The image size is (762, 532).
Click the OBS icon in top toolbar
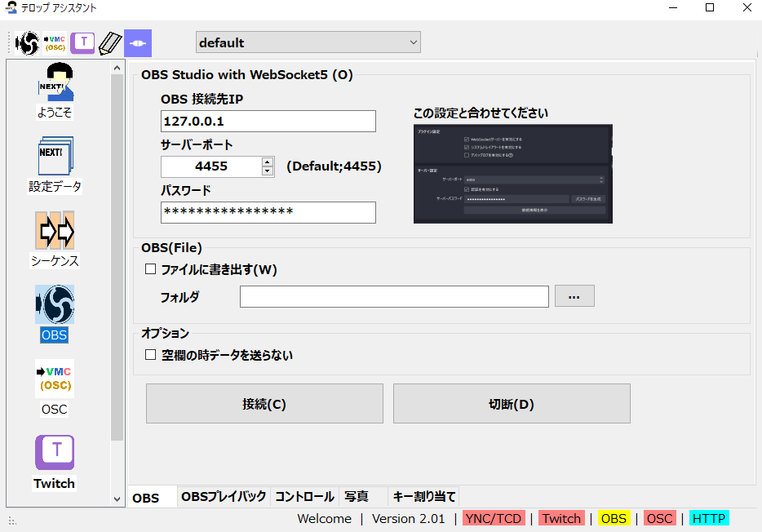tap(28, 42)
